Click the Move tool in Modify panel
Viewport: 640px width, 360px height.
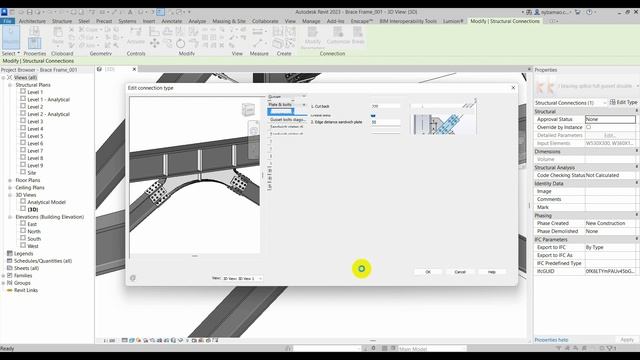coord(155,43)
